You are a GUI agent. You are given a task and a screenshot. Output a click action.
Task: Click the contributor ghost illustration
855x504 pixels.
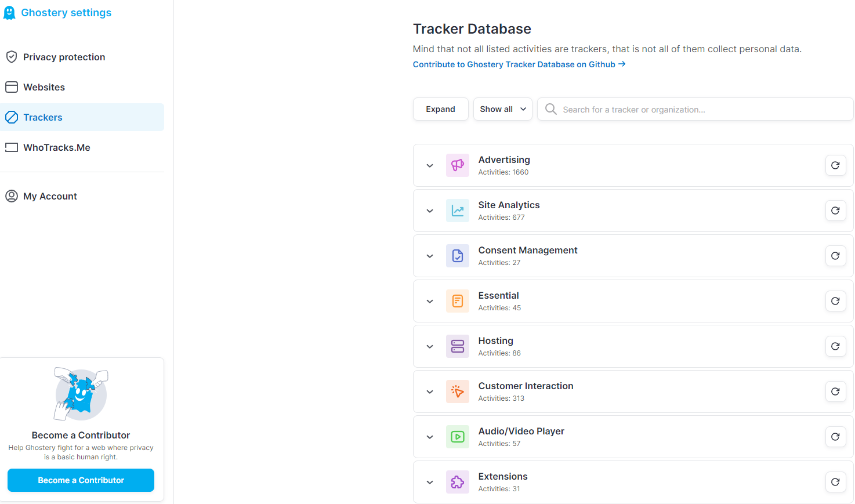point(81,394)
